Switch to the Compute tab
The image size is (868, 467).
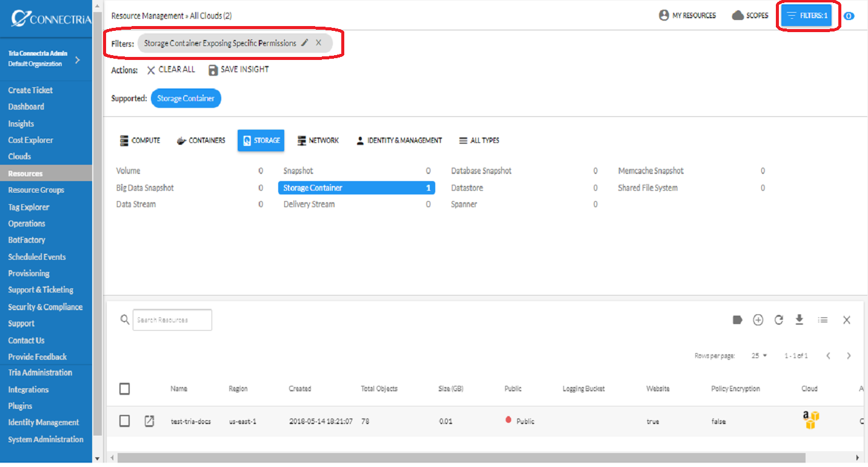[x=140, y=141]
